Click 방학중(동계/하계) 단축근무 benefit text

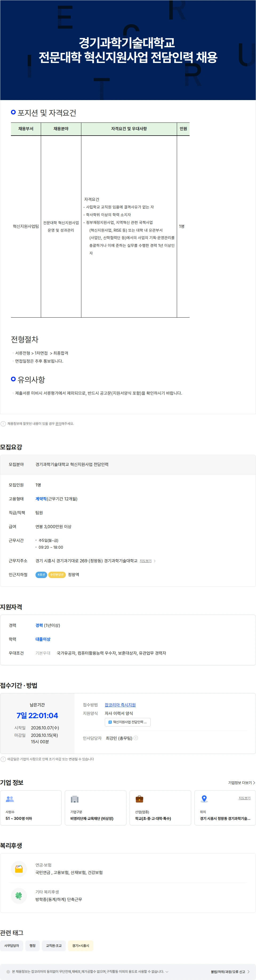pyautogui.click(x=59, y=899)
